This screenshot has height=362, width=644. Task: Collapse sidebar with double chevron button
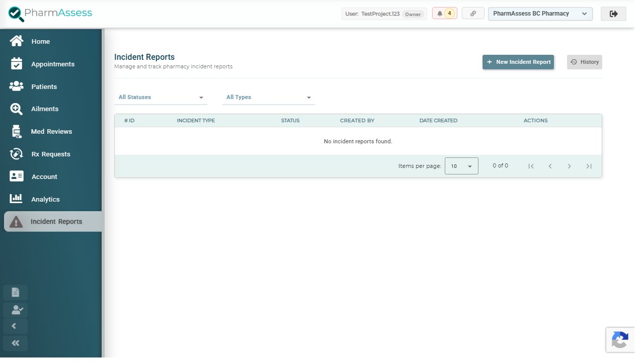pyautogui.click(x=15, y=343)
